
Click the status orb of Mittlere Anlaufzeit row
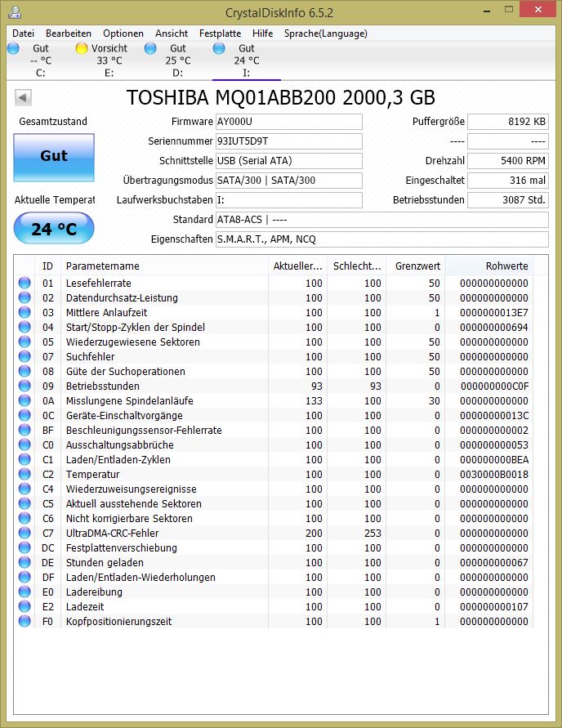click(25, 312)
